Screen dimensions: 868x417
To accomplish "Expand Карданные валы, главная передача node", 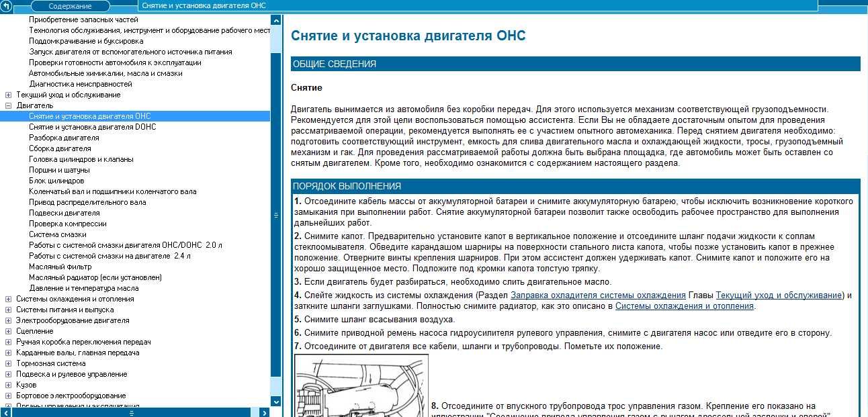I will point(8,353).
